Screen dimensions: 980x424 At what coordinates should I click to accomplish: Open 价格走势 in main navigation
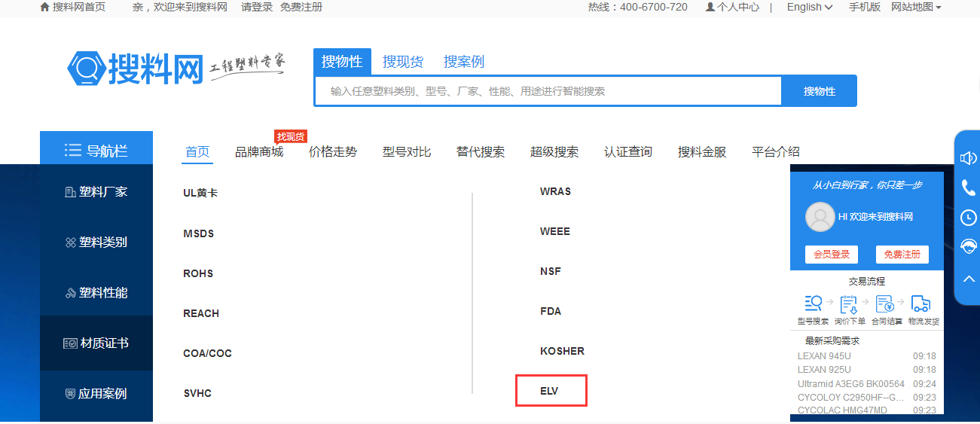point(332,152)
